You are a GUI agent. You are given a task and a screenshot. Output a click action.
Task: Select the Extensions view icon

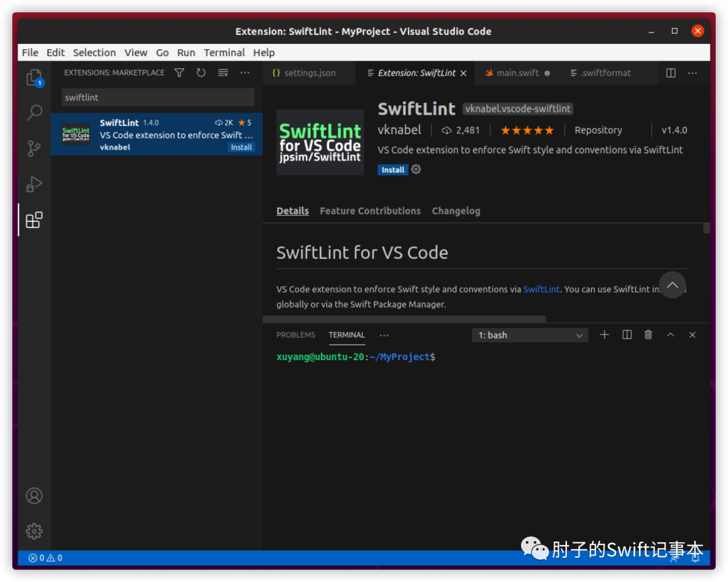(x=34, y=220)
